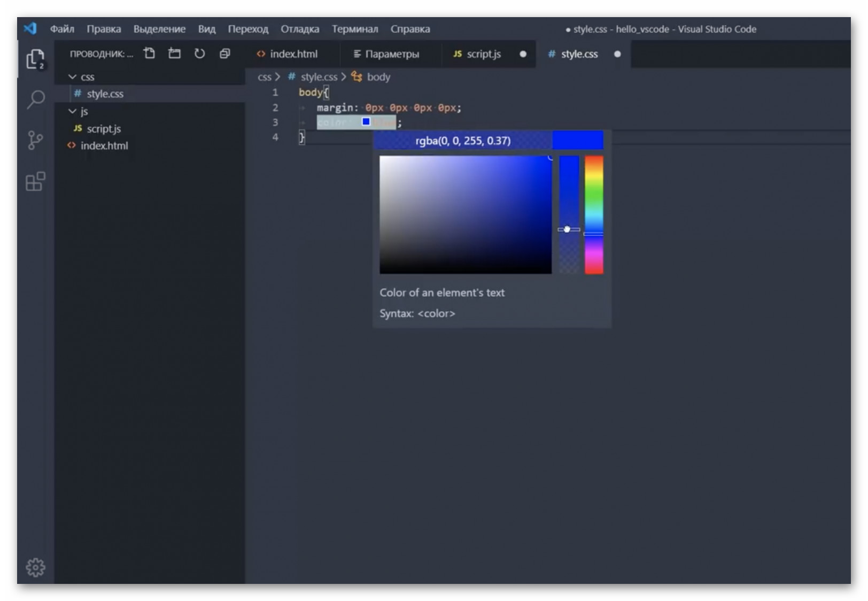Adjust the opacity slider strip
Image resolution: width=868 pixels, height=601 pixels.
click(569, 214)
